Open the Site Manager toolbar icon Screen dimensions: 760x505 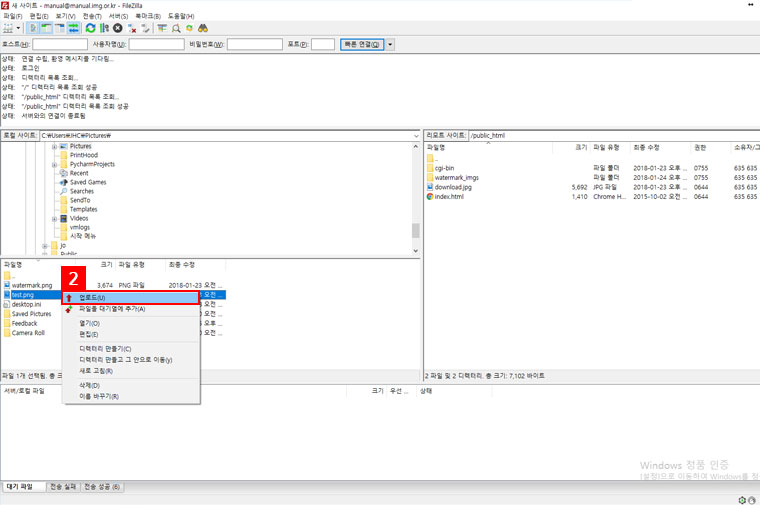[8, 29]
